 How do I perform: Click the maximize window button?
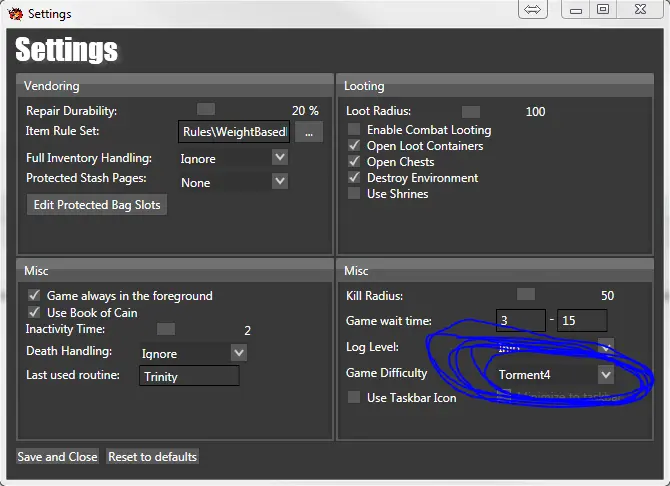point(602,9)
